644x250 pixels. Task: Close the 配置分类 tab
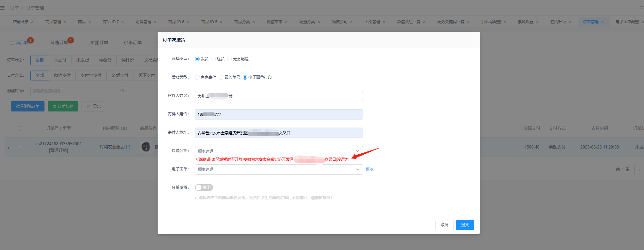click(x=319, y=22)
